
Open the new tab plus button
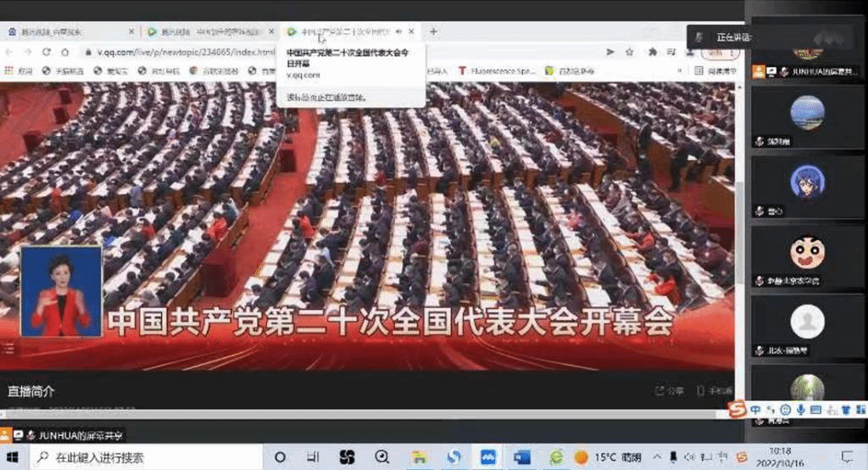433,31
